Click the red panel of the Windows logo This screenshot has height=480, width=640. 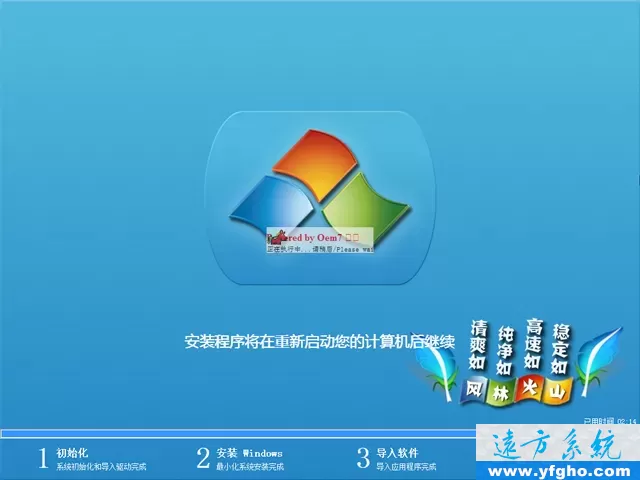pyautogui.click(x=316, y=164)
